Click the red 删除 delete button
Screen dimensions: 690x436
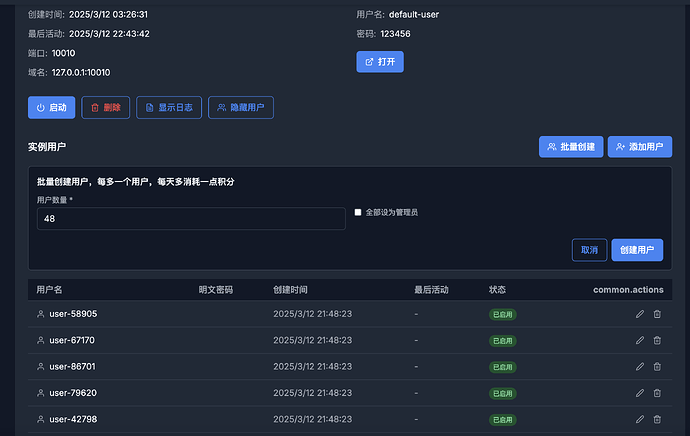click(x=106, y=107)
